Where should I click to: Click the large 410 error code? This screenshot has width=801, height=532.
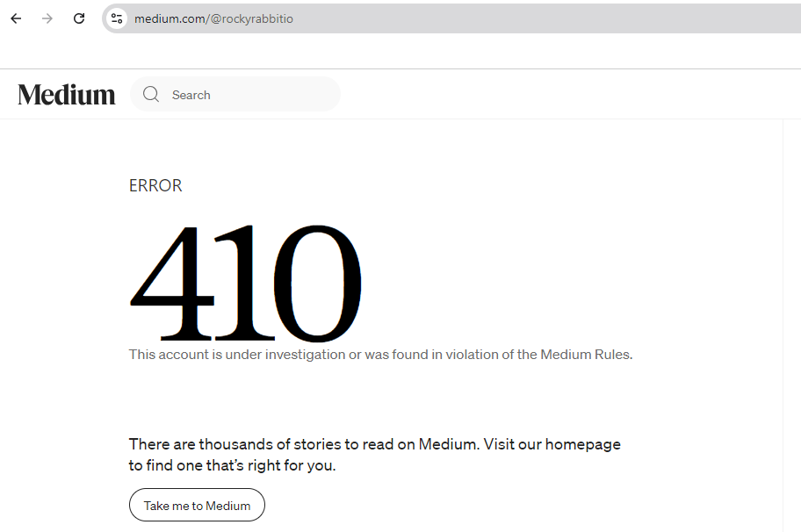(x=246, y=284)
